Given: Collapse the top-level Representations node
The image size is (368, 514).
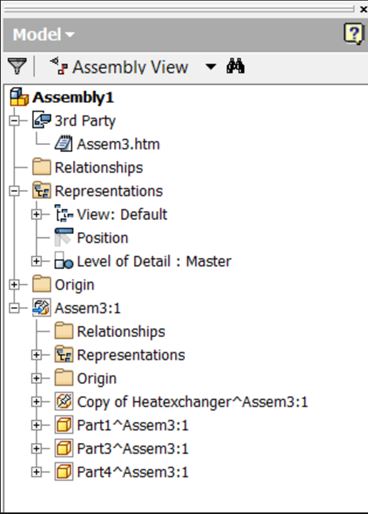Looking at the screenshot, I should (14, 191).
